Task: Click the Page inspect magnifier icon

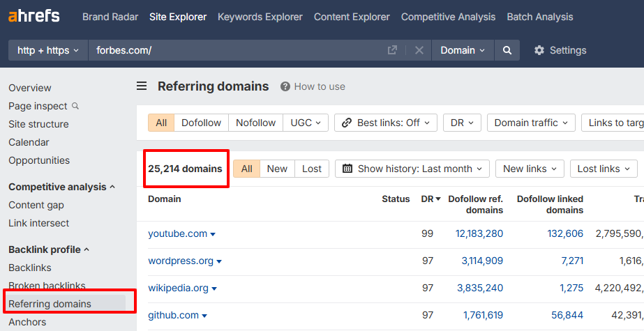Action: [75, 106]
